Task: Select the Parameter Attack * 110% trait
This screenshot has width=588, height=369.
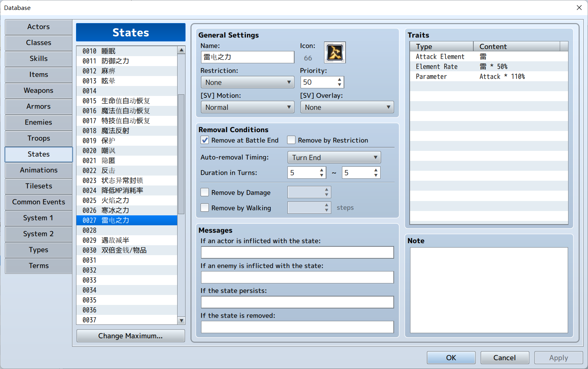Action: tap(489, 76)
